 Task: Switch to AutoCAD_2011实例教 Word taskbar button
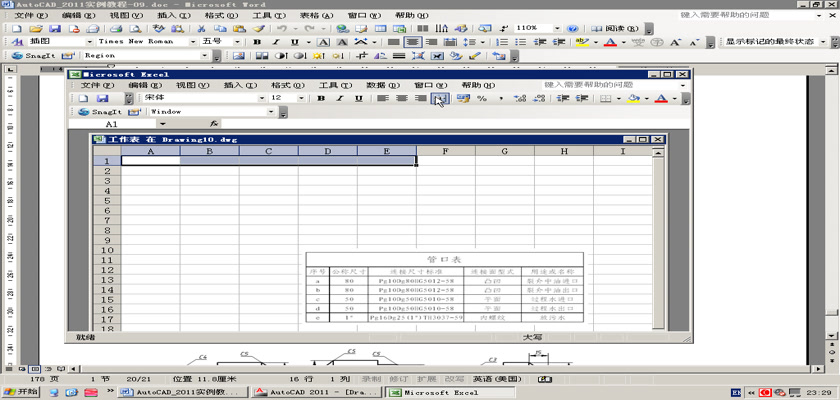point(184,392)
